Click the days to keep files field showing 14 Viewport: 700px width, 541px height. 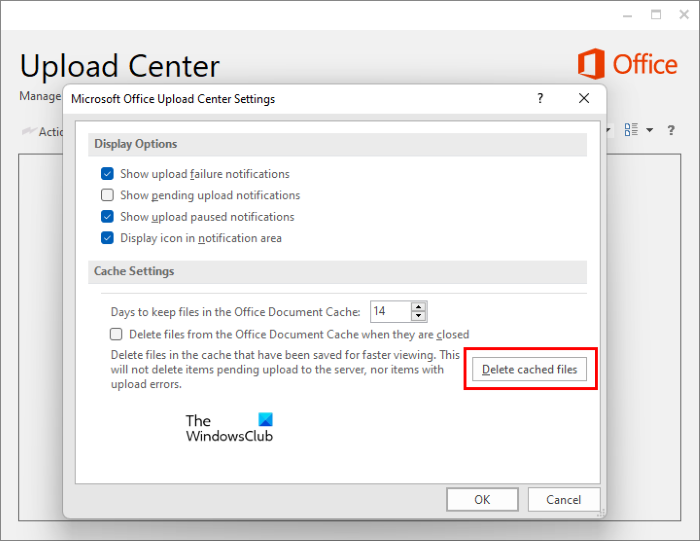pos(391,311)
